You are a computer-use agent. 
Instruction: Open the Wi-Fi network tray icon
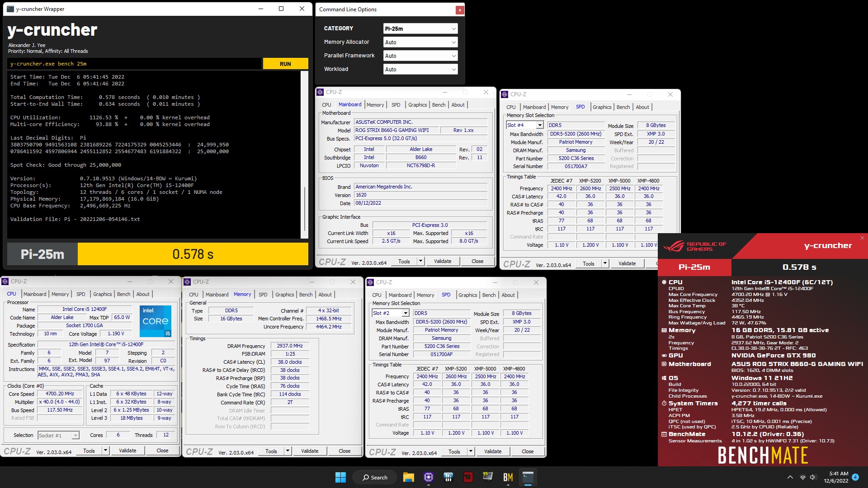[802, 477]
